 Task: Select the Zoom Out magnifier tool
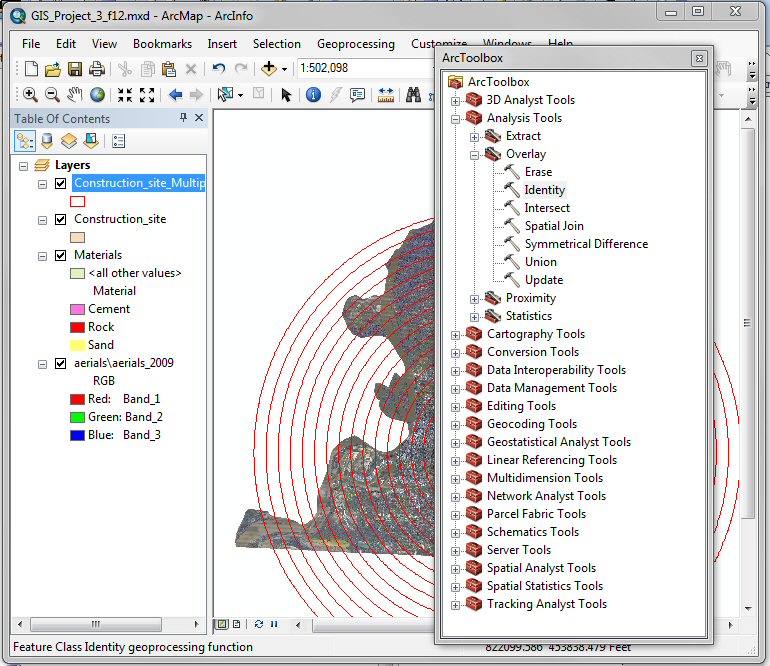click(52, 94)
